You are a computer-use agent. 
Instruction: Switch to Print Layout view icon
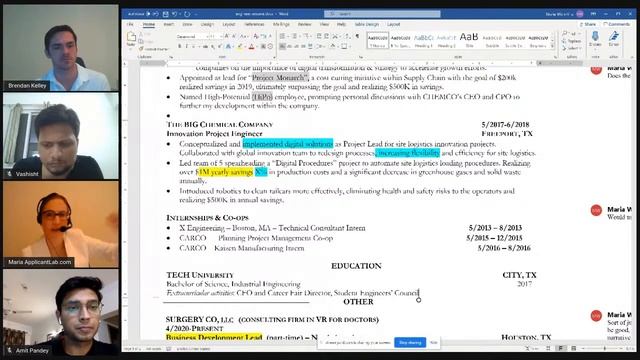click(561, 348)
